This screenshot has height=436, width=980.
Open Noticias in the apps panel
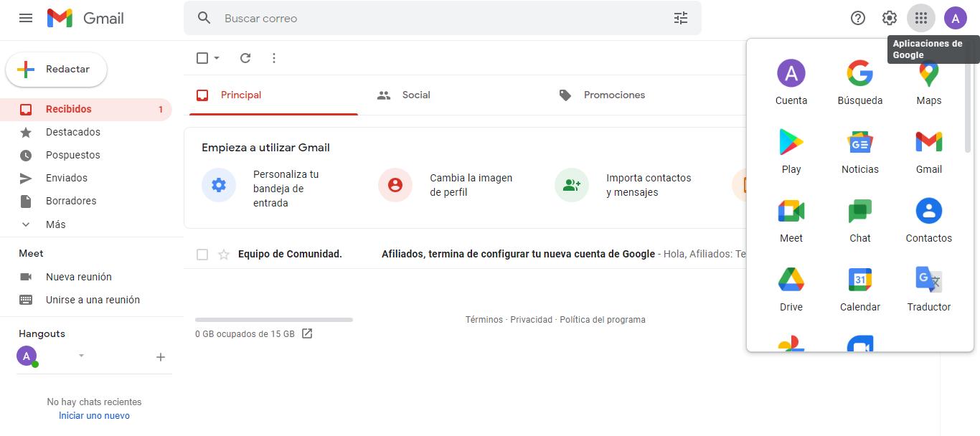860,151
